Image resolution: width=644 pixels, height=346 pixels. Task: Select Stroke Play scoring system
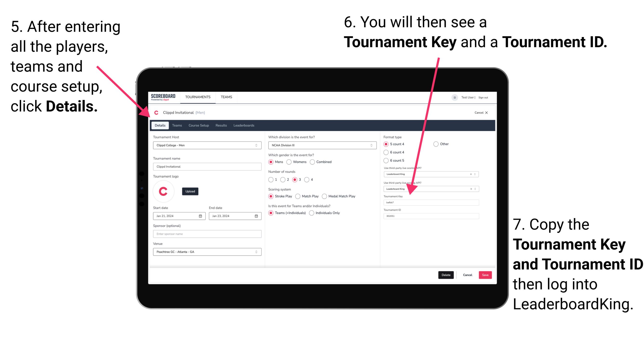[x=271, y=196]
